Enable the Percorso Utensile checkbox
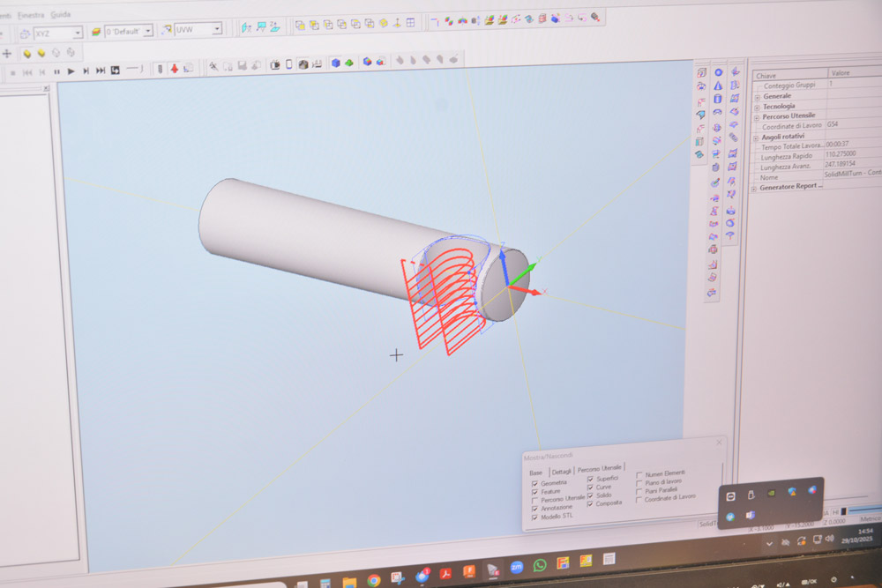This screenshot has height=588, width=882. click(534, 498)
